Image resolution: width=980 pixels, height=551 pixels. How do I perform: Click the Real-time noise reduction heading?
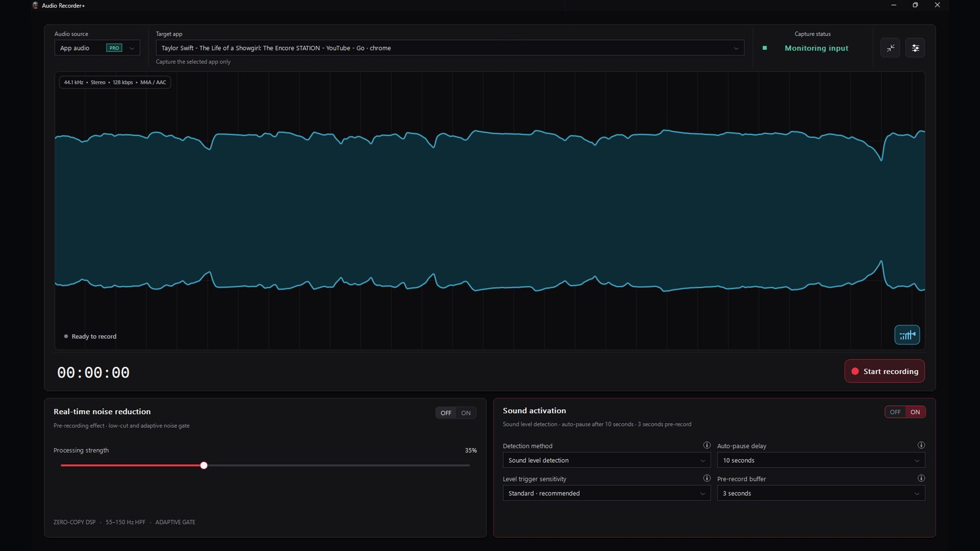click(x=102, y=412)
